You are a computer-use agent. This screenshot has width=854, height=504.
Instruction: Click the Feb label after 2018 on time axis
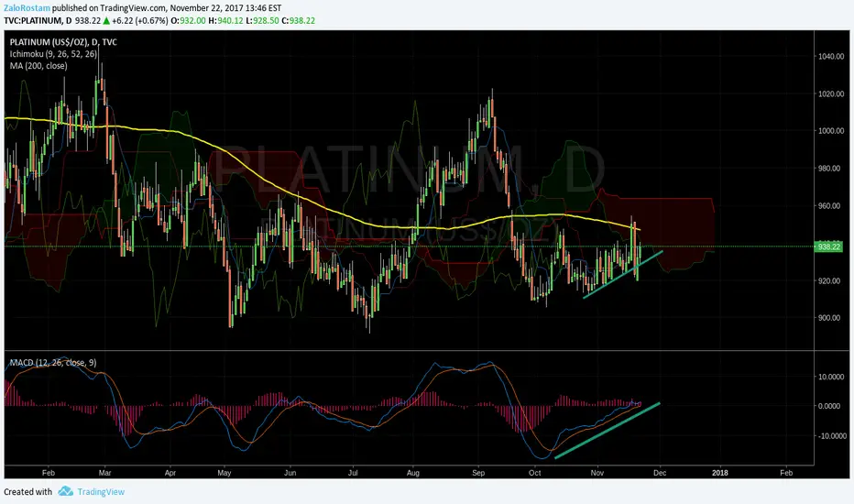[786, 473]
